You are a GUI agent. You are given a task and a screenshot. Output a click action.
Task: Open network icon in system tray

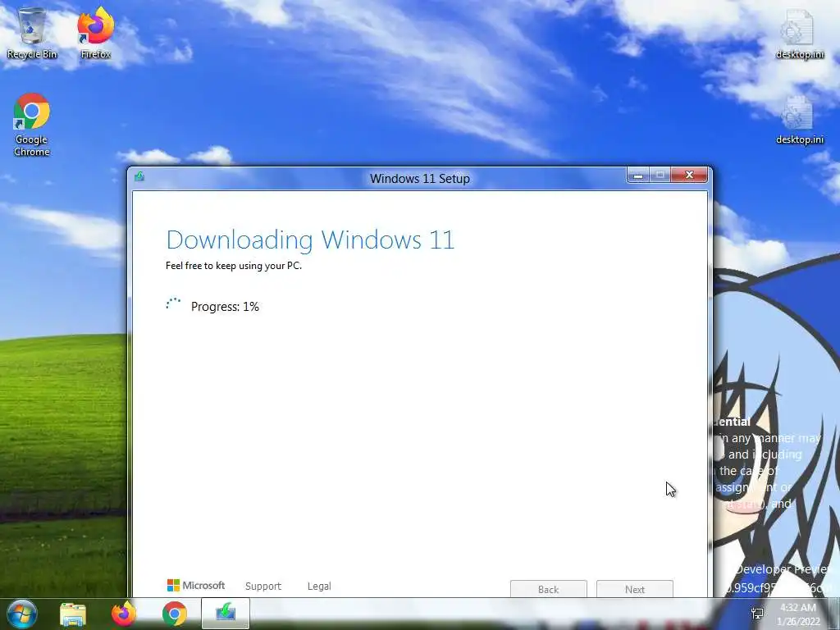point(757,614)
